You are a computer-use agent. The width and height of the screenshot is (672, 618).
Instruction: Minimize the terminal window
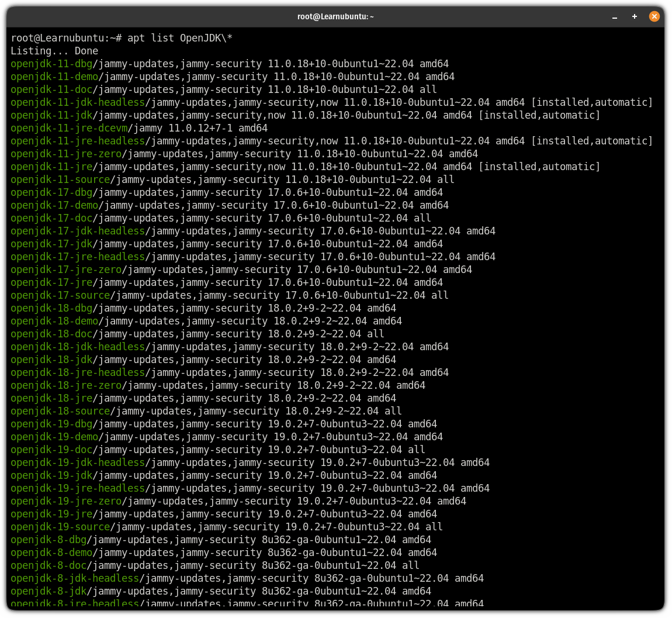coord(615,17)
